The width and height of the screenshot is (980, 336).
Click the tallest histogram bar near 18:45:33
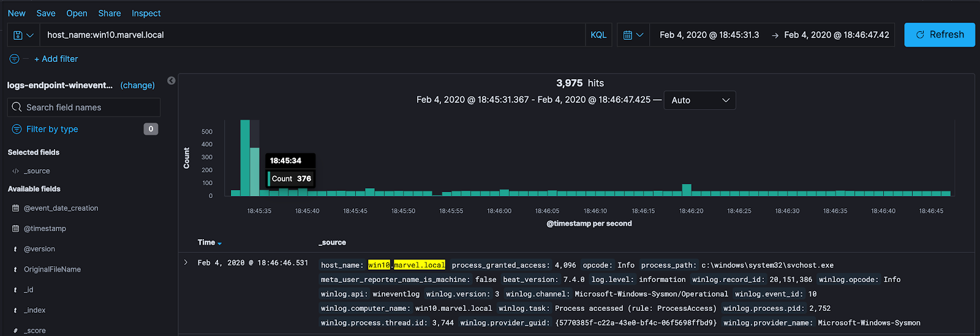click(245, 158)
